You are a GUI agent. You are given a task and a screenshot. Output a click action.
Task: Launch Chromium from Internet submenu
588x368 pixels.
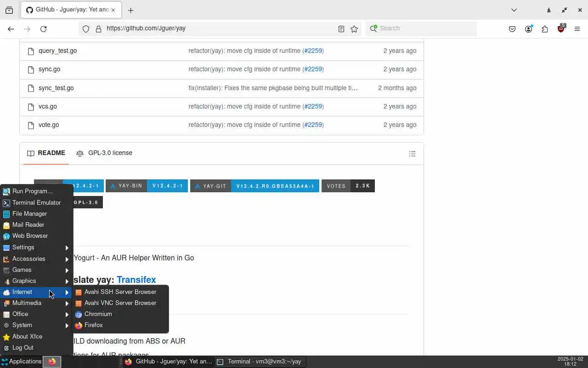121,314
